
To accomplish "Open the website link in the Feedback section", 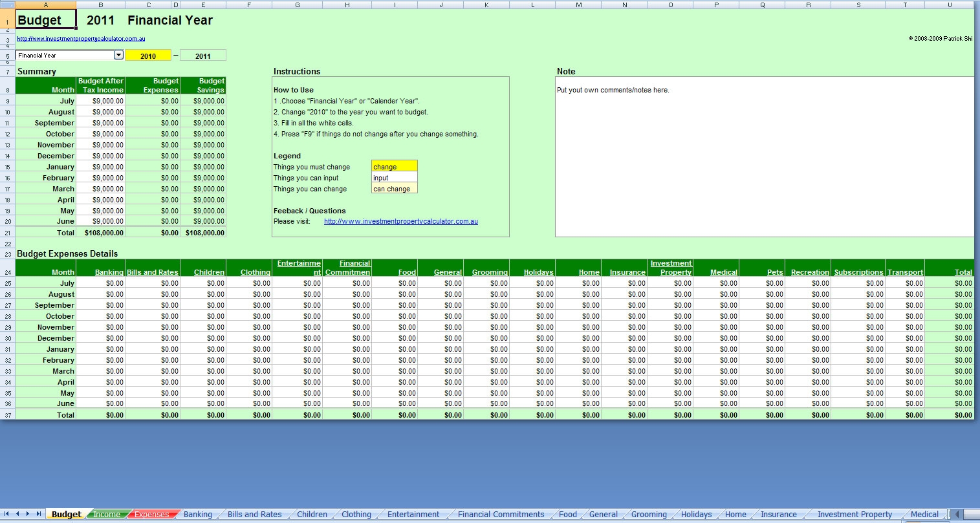I will [400, 221].
